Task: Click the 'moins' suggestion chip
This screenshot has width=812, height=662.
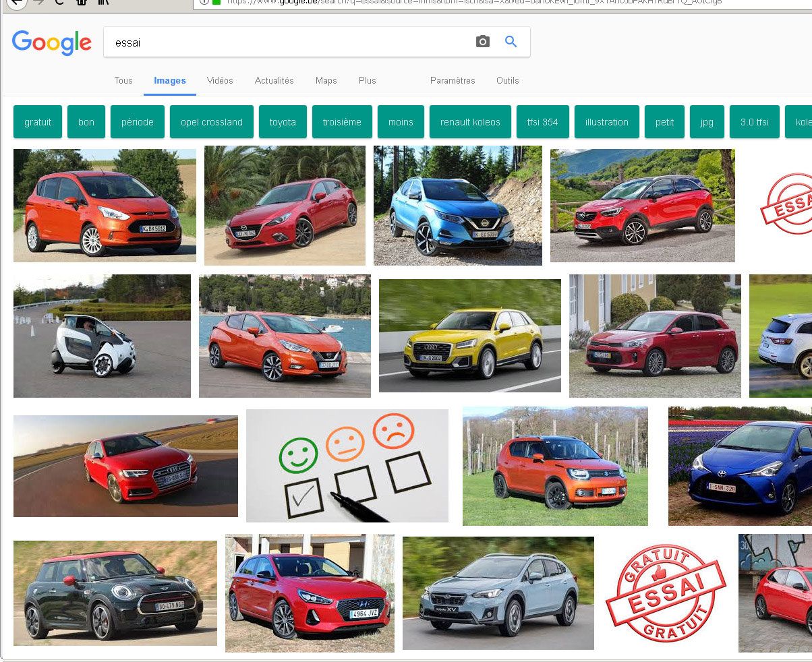Action: pyautogui.click(x=401, y=122)
